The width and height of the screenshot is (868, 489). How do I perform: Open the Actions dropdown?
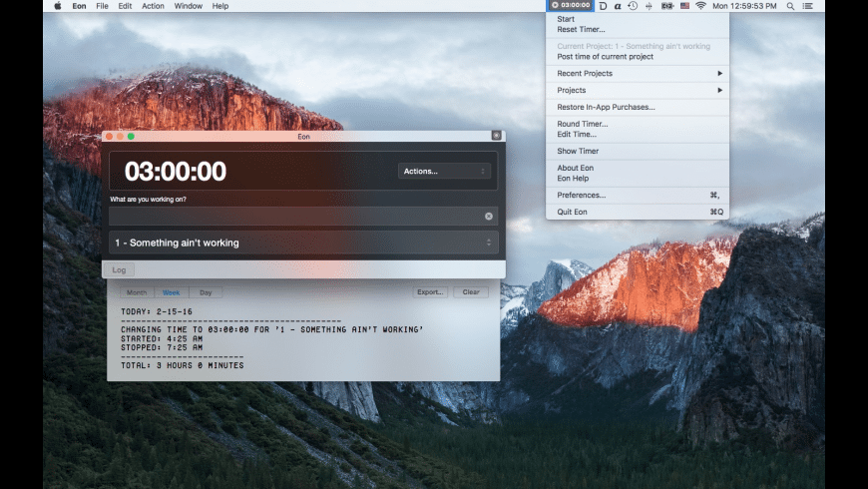[x=444, y=171]
